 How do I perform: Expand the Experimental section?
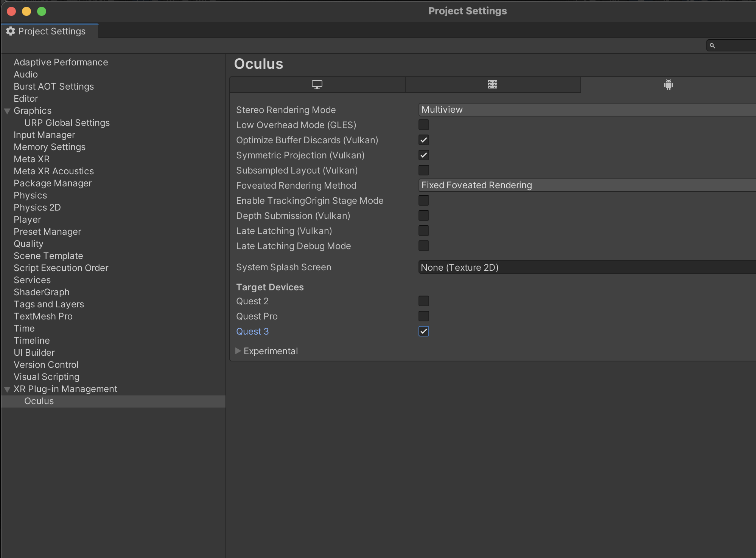238,351
